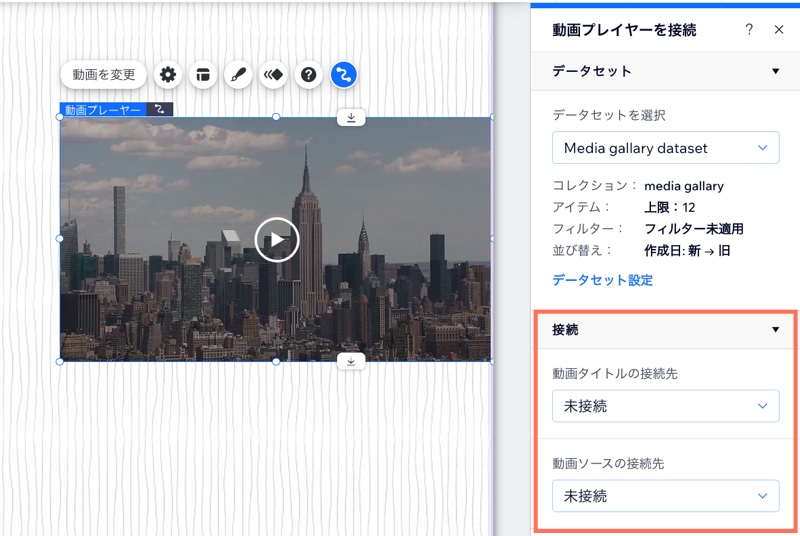Screen dimensions: 800x536
Task: Open the Media gallary dataset dropdown
Action: click(665, 148)
